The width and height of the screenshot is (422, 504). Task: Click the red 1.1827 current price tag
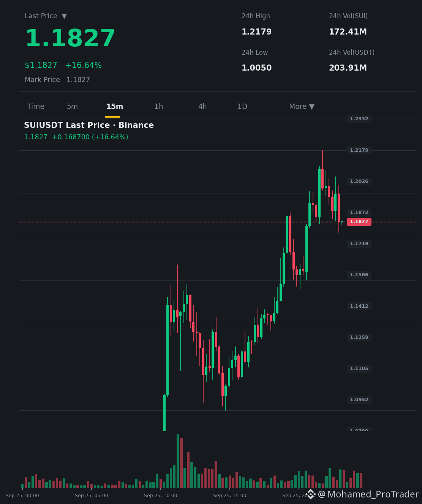pyautogui.click(x=359, y=222)
